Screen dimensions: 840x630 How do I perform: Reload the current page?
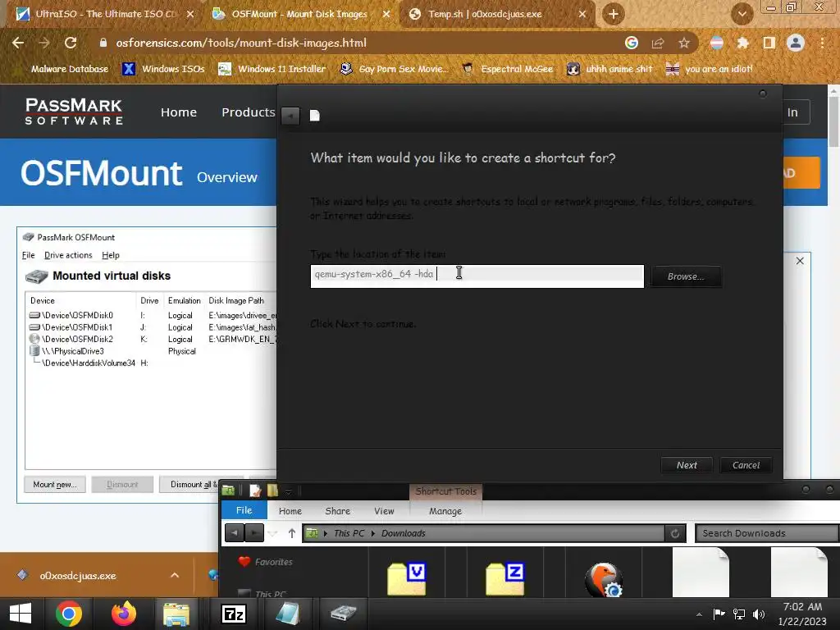[x=71, y=43]
